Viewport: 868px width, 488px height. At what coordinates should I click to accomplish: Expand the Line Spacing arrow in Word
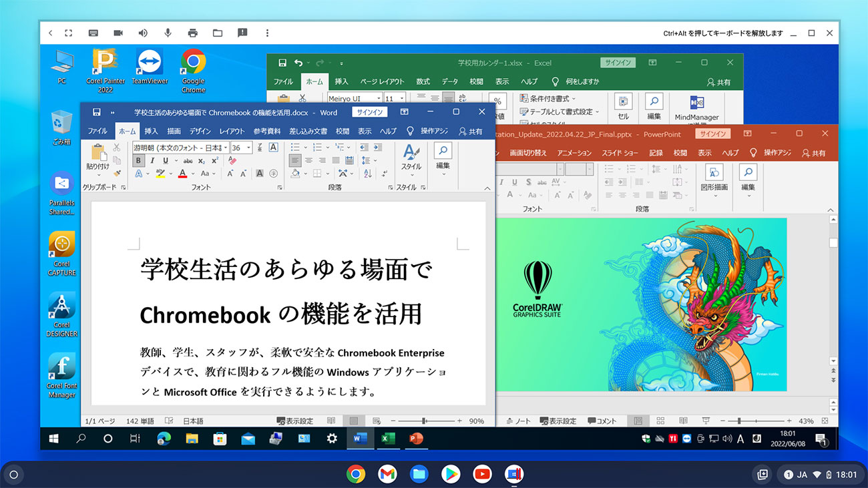[x=375, y=160]
